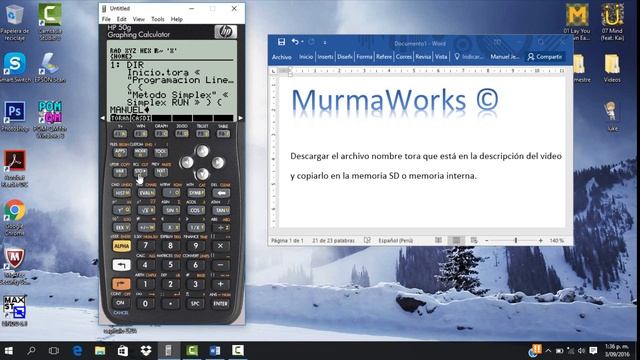Click the zoom out minus button in Word

(x=487, y=241)
